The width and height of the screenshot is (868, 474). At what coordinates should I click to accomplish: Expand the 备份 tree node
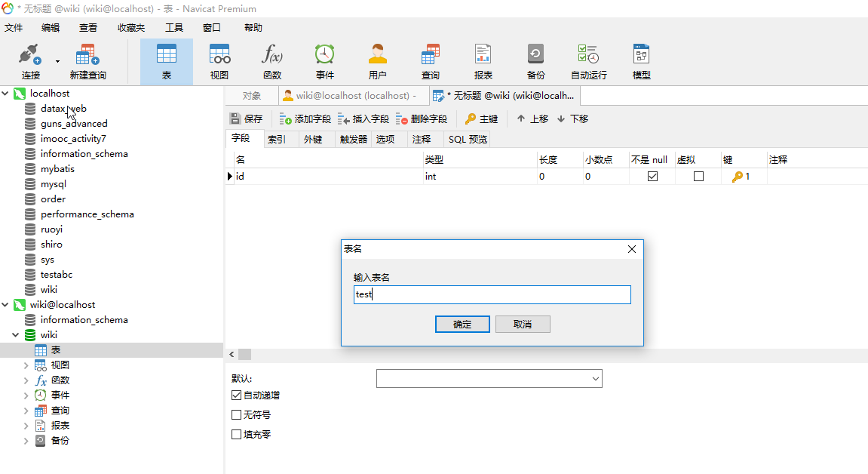(26, 441)
